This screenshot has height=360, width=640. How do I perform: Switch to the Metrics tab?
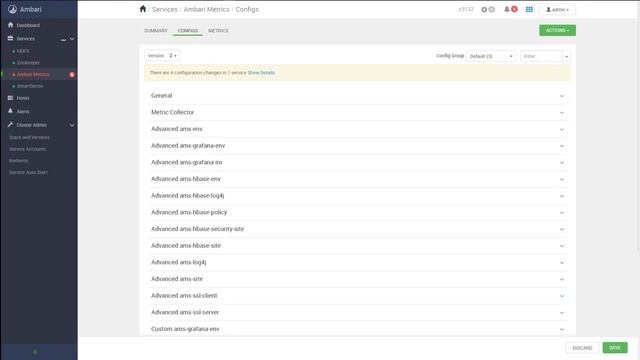tap(218, 31)
